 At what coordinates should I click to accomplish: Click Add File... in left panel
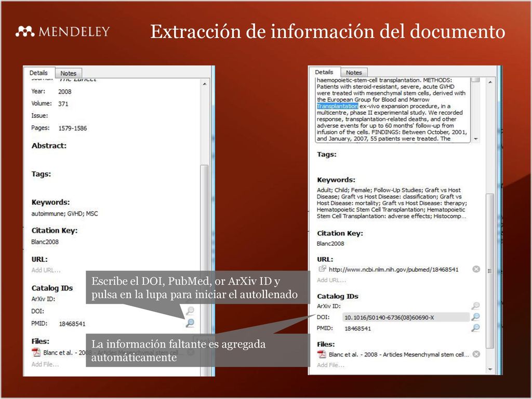pos(45,364)
